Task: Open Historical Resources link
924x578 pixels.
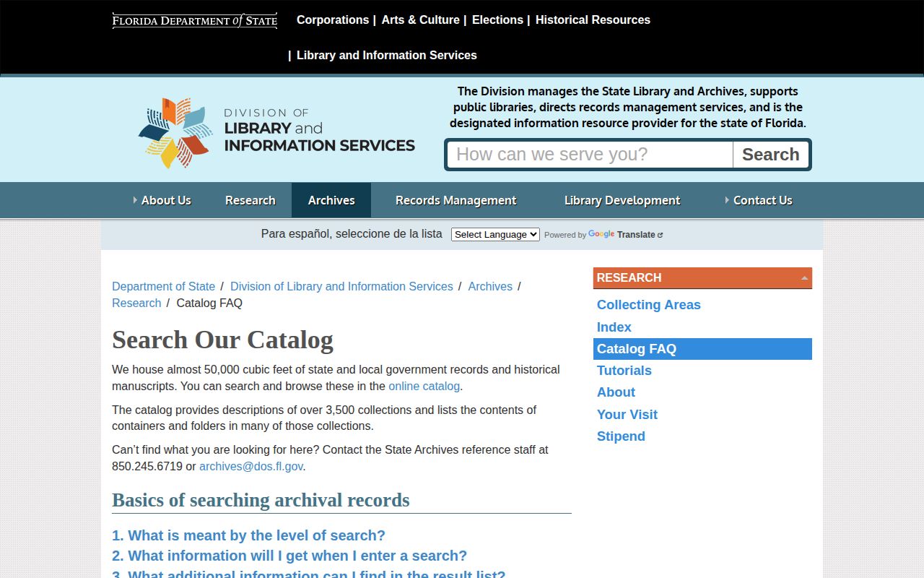Action: click(593, 20)
